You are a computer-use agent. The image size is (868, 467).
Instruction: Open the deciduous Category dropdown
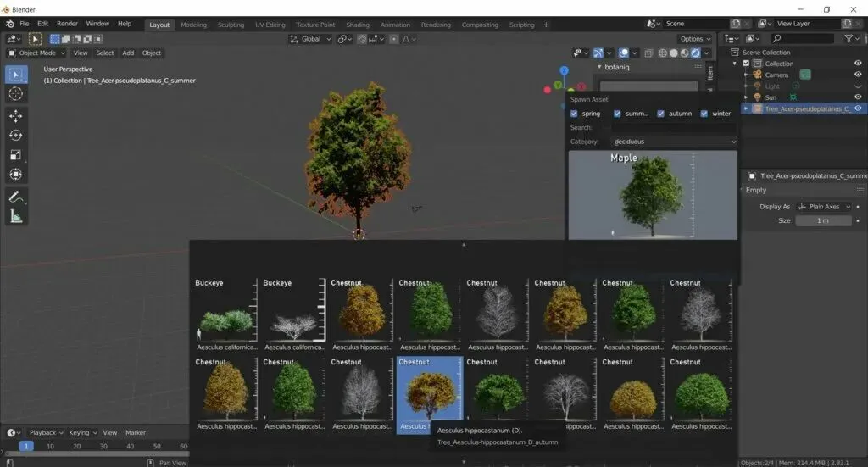673,142
